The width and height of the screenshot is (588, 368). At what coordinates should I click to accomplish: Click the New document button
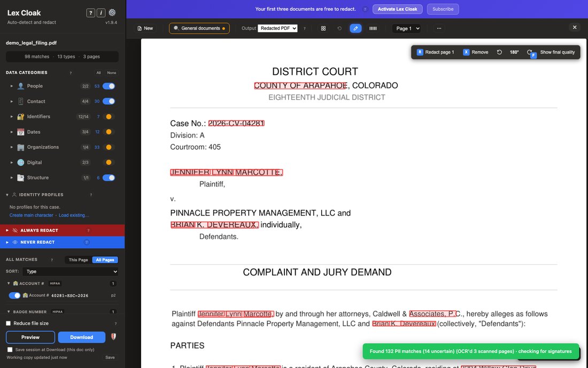pyautogui.click(x=145, y=28)
